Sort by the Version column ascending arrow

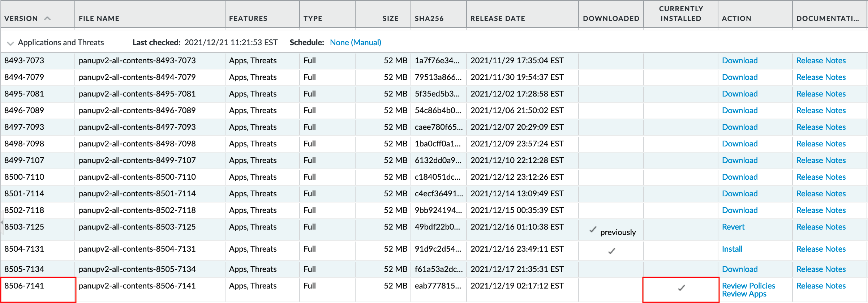click(x=47, y=18)
